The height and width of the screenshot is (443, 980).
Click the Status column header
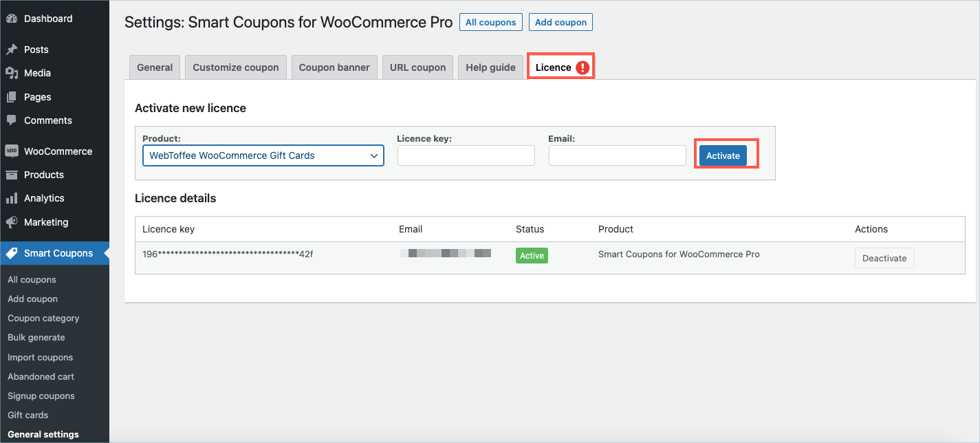click(x=530, y=229)
